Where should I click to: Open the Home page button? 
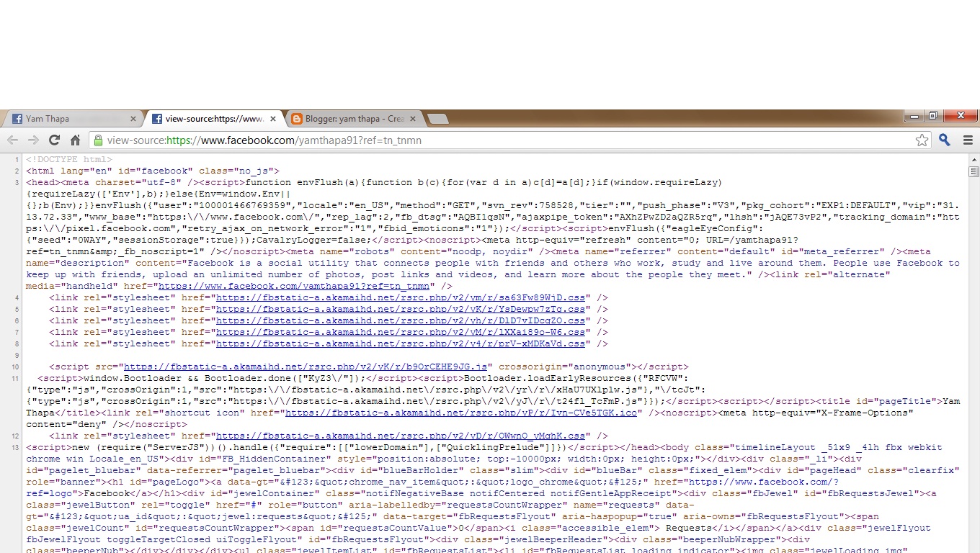click(x=75, y=140)
